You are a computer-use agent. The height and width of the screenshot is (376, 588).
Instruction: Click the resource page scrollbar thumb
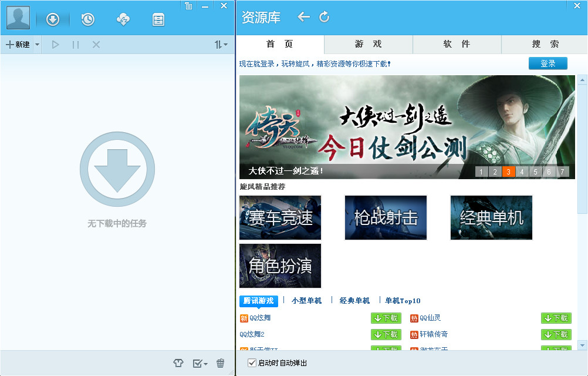point(582,149)
